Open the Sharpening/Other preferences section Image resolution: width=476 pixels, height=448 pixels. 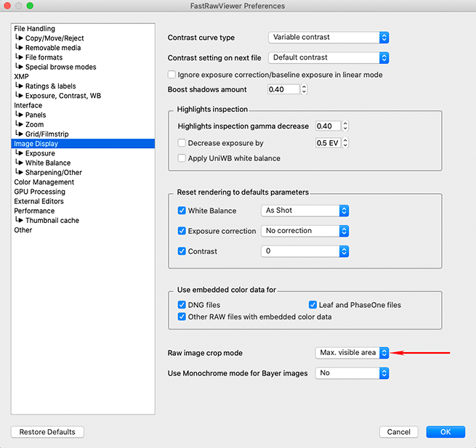pyautogui.click(x=53, y=173)
